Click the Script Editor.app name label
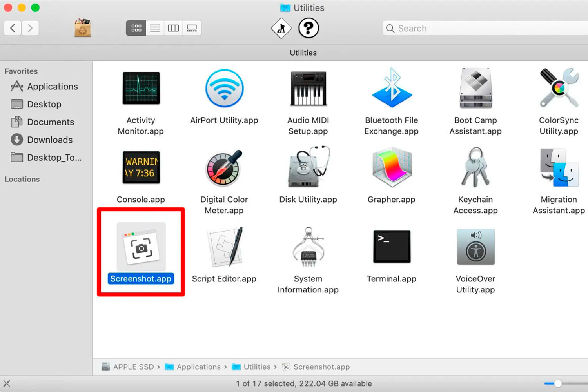Image resolution: width=588 pixels, height=392 pixels. [224, 279]
